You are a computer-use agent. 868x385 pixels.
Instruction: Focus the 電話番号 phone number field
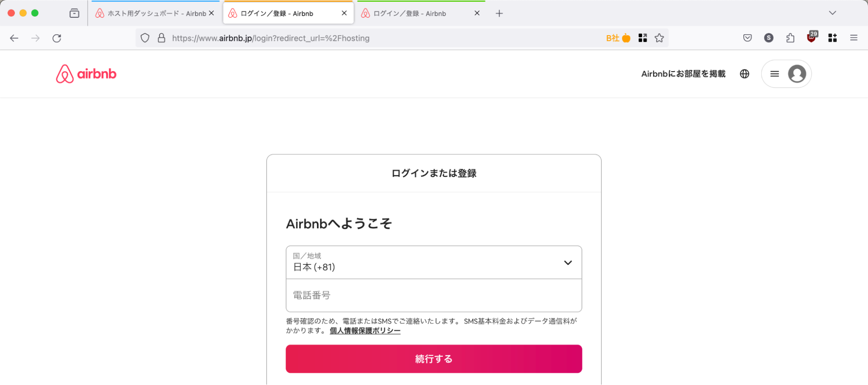click(433, 296)
